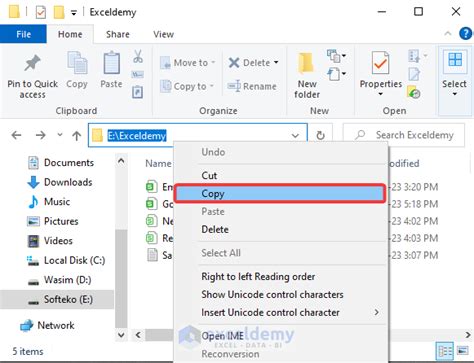Create a New folder from the ribbon
This screenshot has width=474, height=363.
tap(307, 75)
